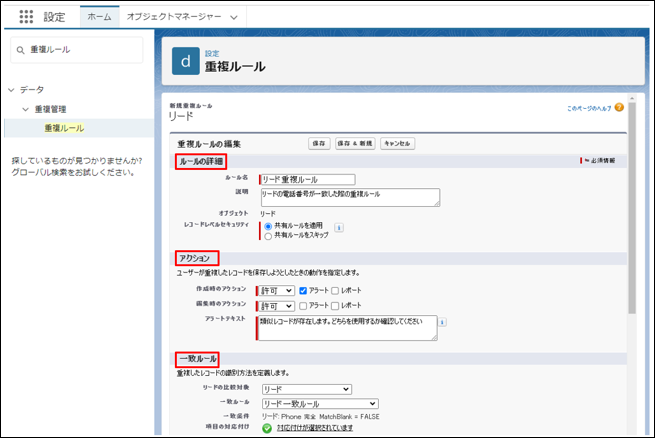The width and height of the screenshot is (655, 438).
Task: Click the 設定 breadcrumb link above title
Action: coord(212,53)
